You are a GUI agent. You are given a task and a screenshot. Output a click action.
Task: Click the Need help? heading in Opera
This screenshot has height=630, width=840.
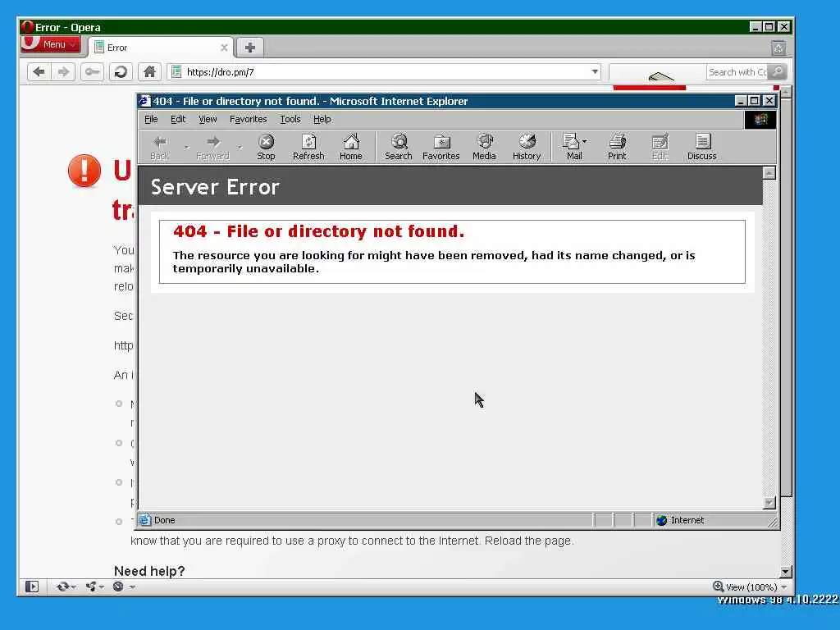click(149, 571)
